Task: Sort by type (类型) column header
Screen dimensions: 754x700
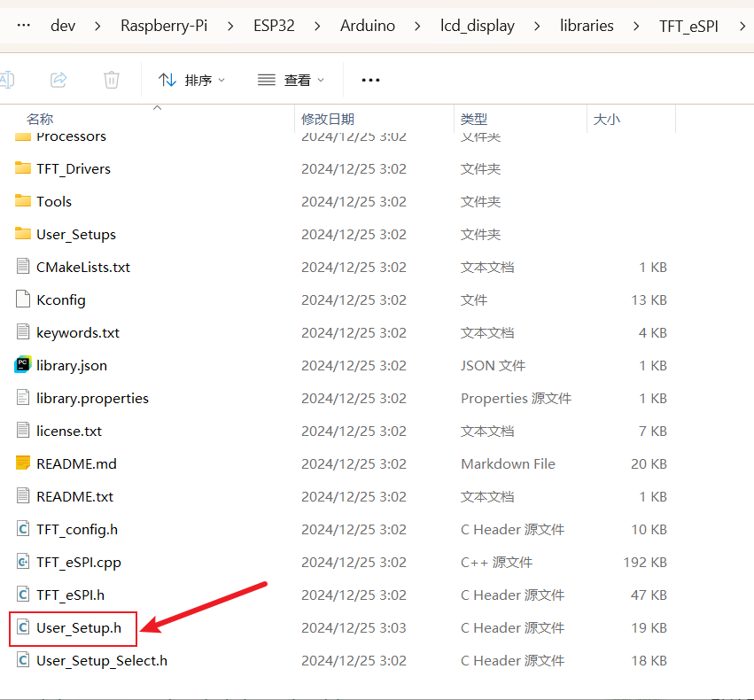Action: (x=474, y=119)
